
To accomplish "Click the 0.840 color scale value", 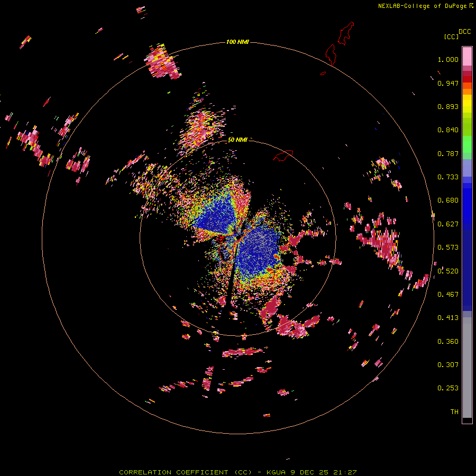I will tap(448, 130).
